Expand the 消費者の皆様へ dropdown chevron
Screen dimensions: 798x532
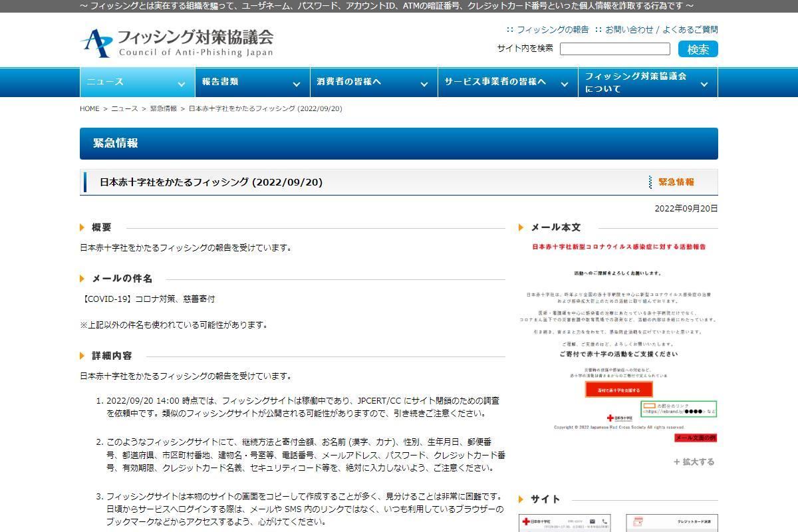coord(424,84)
